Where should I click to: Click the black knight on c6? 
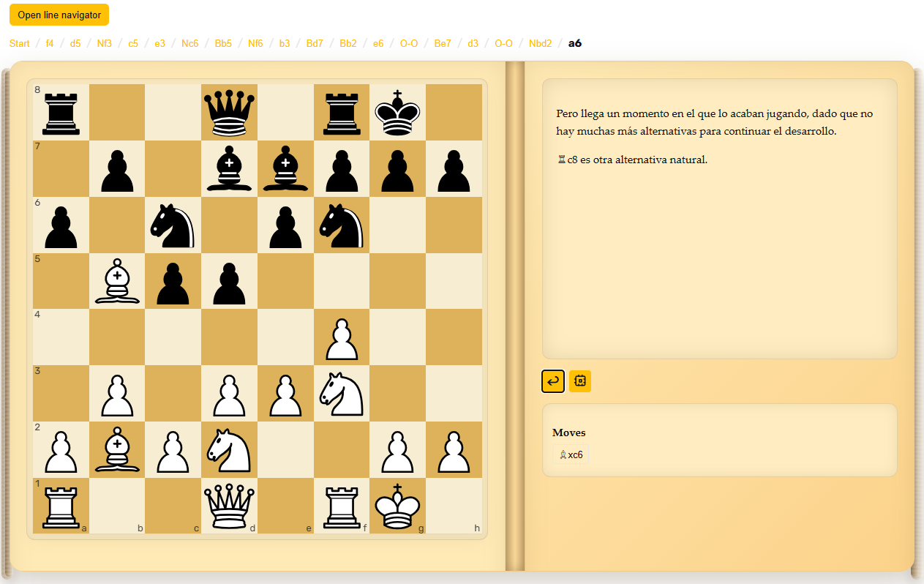pos(173,225)
